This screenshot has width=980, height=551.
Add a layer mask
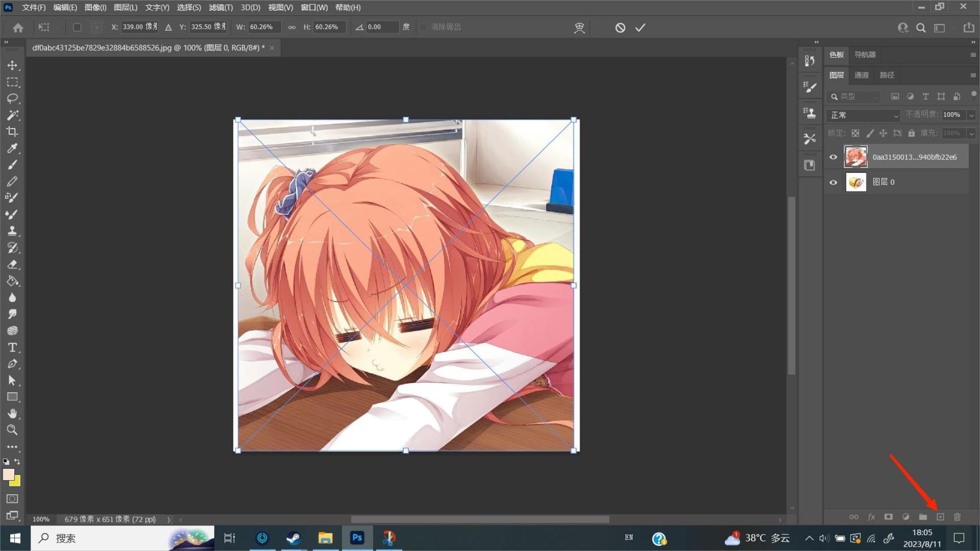(889, 517)
